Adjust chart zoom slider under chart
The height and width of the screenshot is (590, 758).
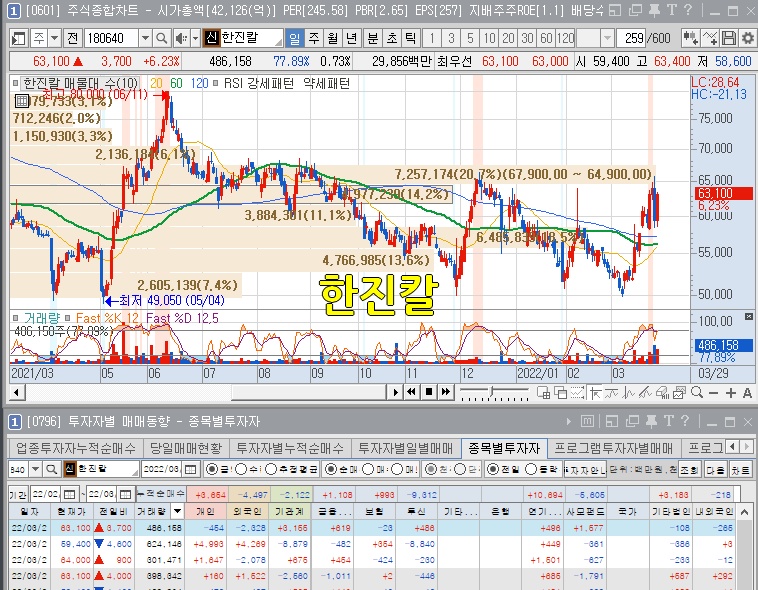(x=494, y=392)
